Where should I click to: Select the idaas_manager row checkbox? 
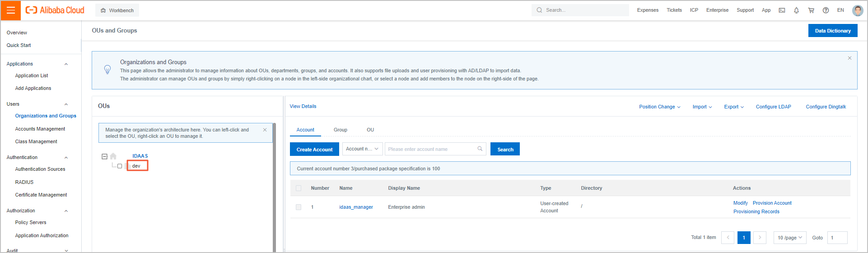[299, 207]
